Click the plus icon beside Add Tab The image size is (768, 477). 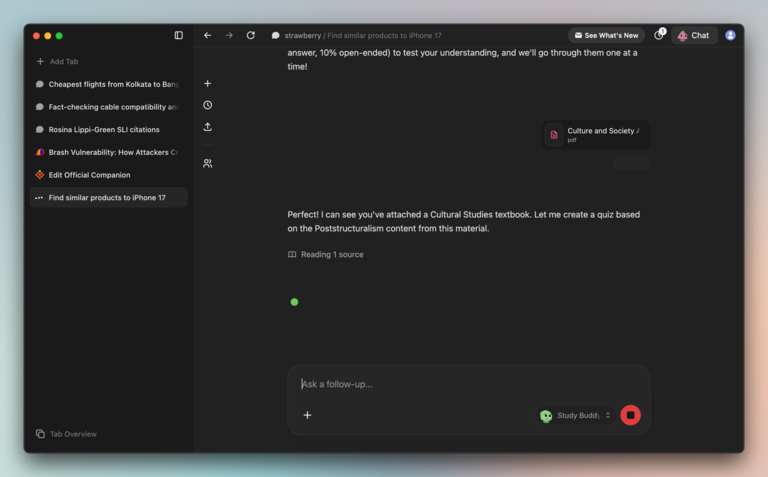click(40, 61)
